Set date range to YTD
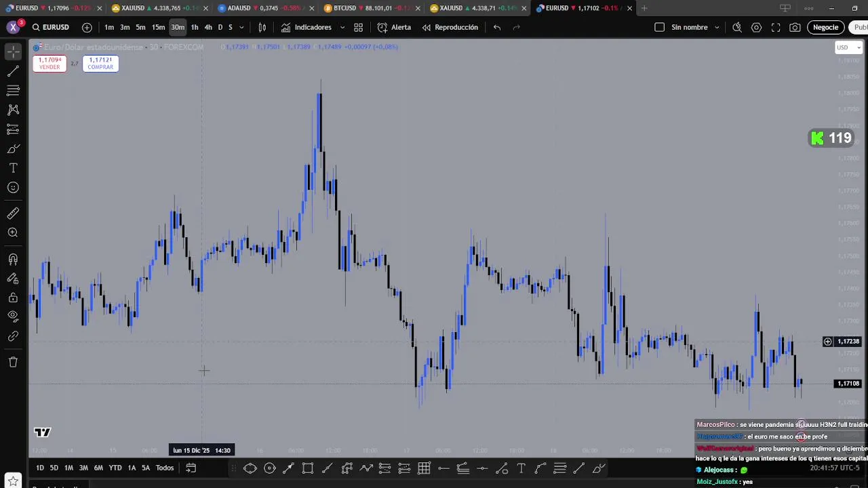This screenshot has width=868, height=488. tap(115, 468)
